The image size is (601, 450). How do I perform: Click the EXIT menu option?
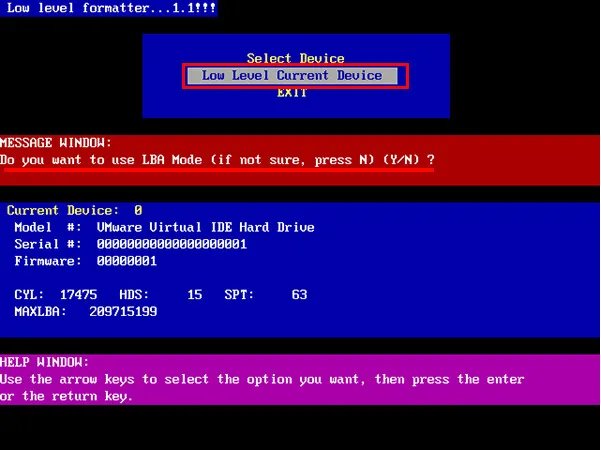pos(292,92)
